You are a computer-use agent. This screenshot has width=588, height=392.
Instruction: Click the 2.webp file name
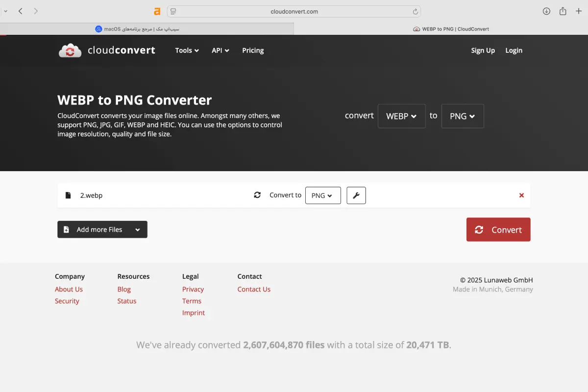tap(92, 195)
